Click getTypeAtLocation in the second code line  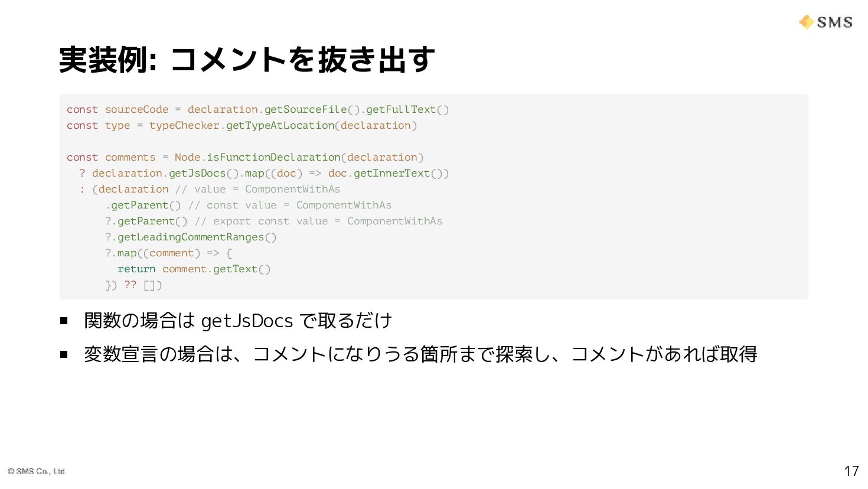pos(280,125)
